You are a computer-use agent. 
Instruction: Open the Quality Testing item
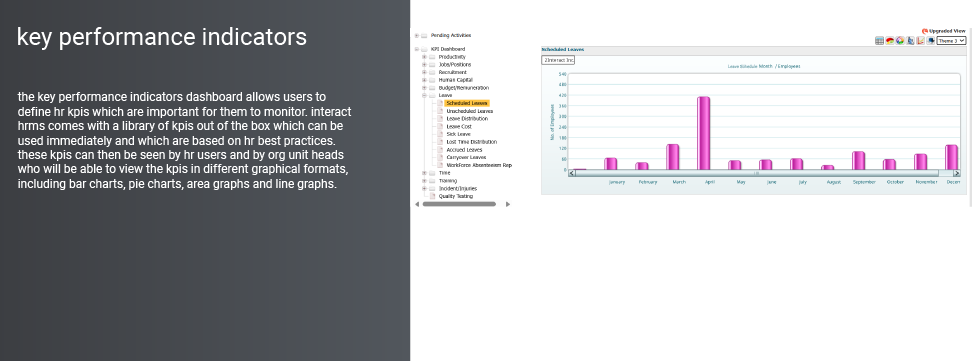[456, 196]
